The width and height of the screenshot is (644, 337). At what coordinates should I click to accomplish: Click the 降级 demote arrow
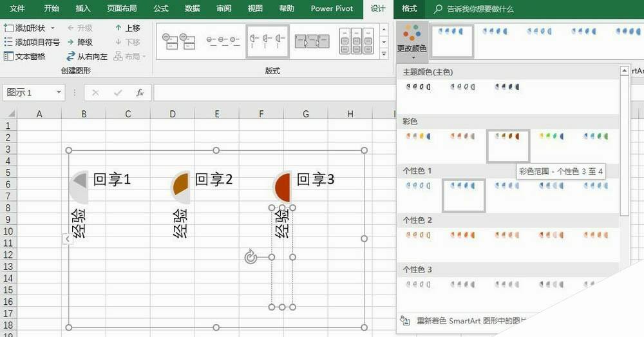(x=71, y=42)
